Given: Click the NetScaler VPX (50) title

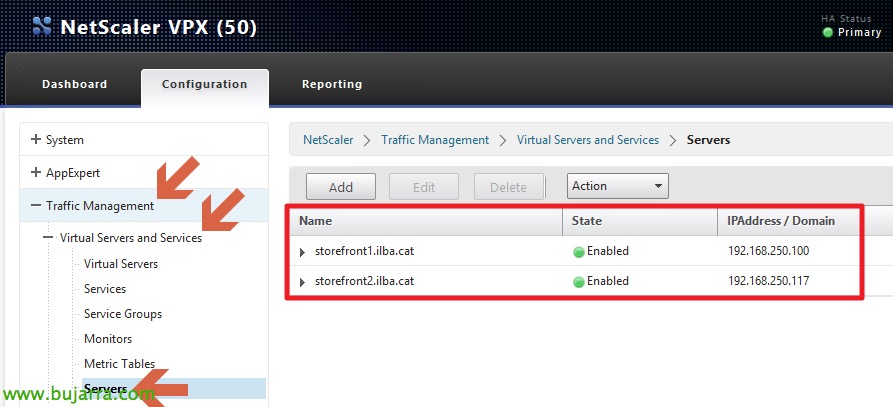Looking at the screenshot, I should click(x=158, y=27).
